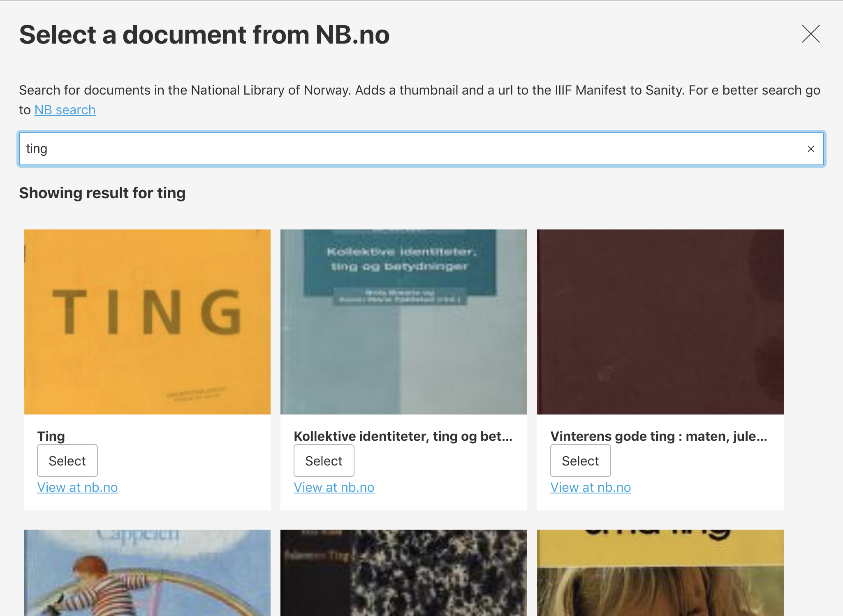
Task: Click the black speckled book cover
Action: (x=403, y=572)
